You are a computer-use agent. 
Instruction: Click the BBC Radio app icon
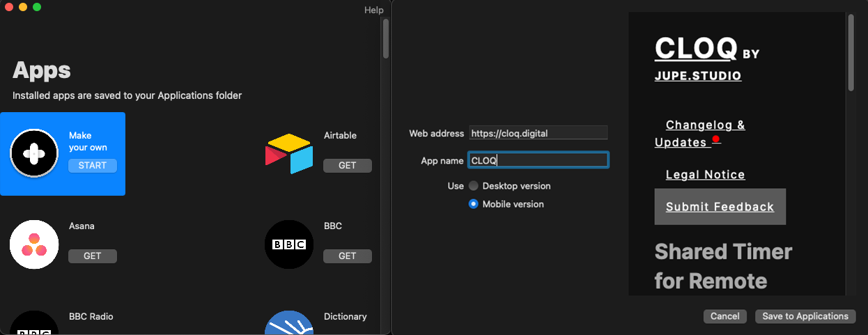pyautogui.click(x=33, y=323)
